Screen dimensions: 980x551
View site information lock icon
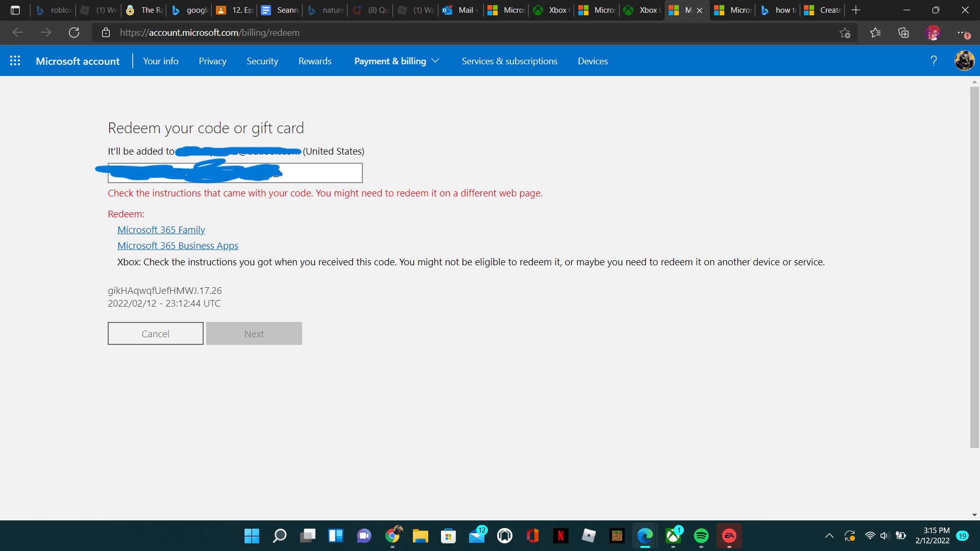point(106,33)
